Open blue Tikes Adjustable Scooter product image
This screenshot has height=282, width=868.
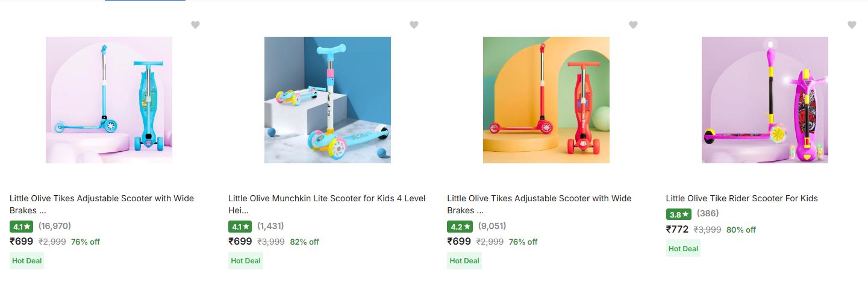pyautogui.click(x=109, y=100)
